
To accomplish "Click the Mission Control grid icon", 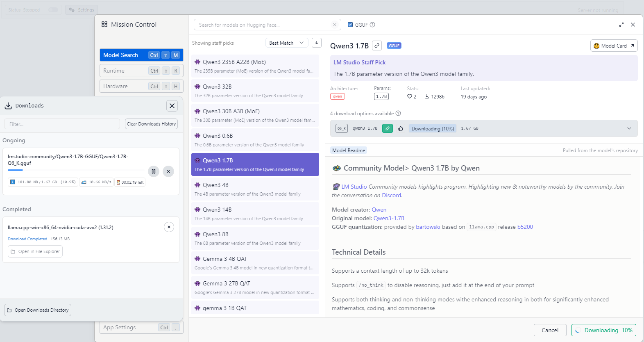I will [x=104, y=25].
